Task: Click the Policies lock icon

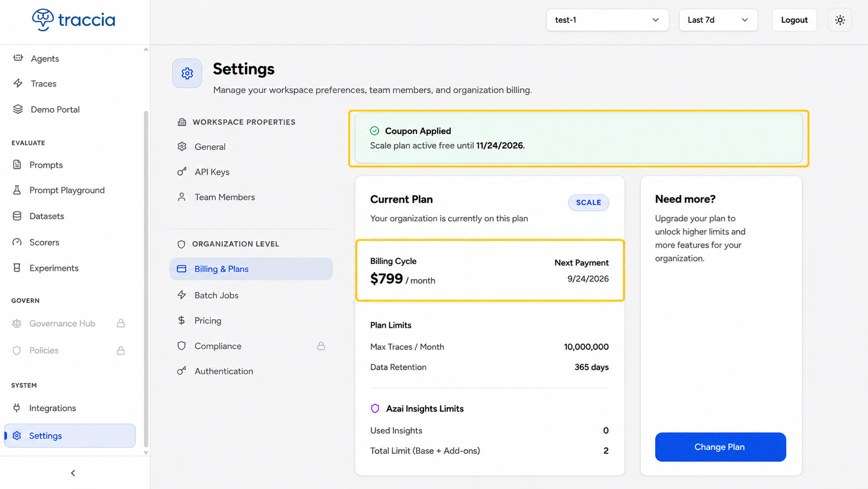Action: 120,350
